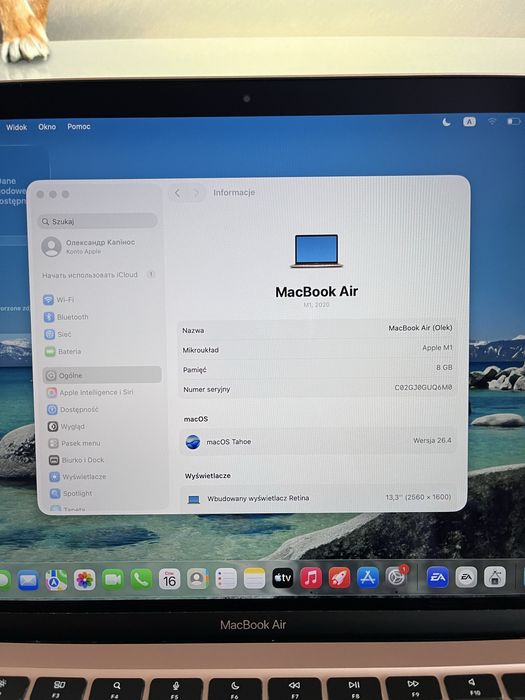Screen dimensions: 525x700
Task: Click the Szukaj search field
Action: point(97,221)
